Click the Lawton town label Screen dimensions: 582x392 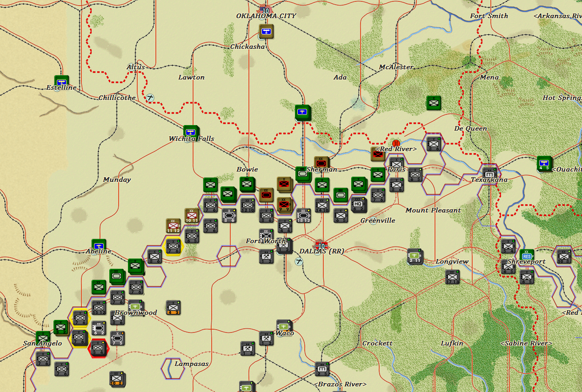(192, 77)
